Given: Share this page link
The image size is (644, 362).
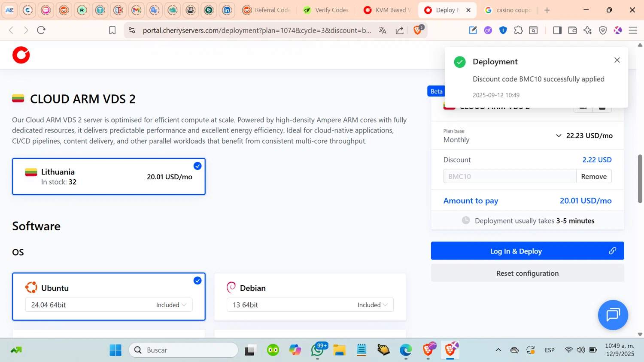Looking at the screenshot, I should 400,30.
